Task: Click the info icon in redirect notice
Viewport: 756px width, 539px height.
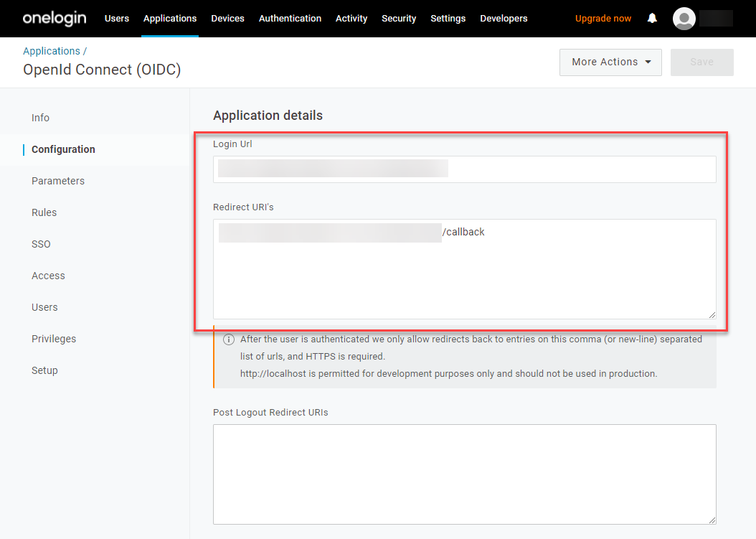Action: click(x=229, y=339)
